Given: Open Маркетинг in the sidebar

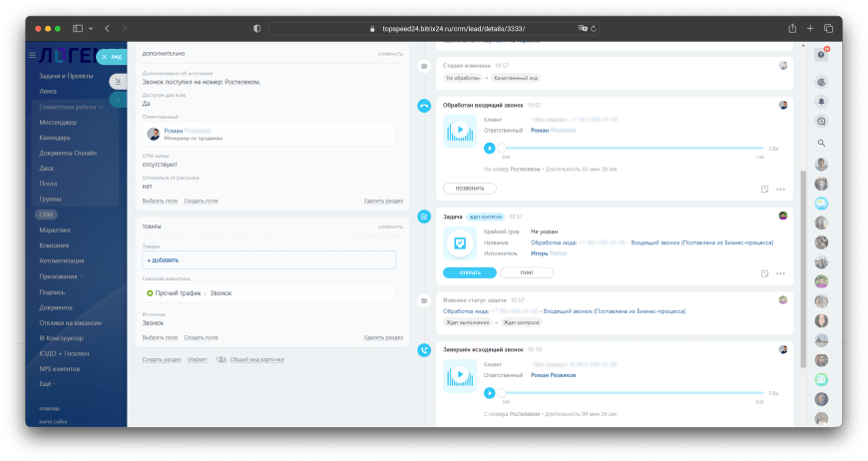Looking at the screenshot, I should 55,230.
